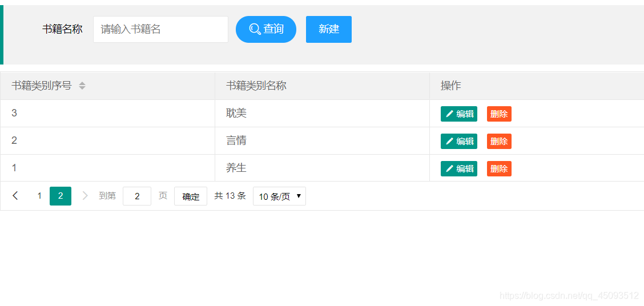Image resolution: width=644 pixels, height=306 pixels.
Task: Click the 书籍类别名称 column header
Action: tap(322, 86)
